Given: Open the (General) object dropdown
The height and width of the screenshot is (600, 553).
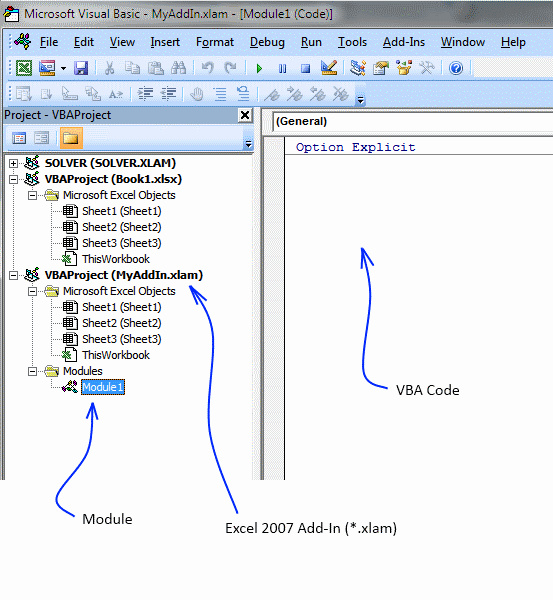Looking at the screenshot, I should click(413, 122).
